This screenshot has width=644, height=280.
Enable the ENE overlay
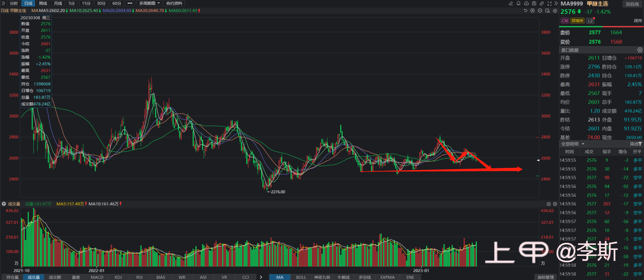pyautogui.click(x=410, y=277)
